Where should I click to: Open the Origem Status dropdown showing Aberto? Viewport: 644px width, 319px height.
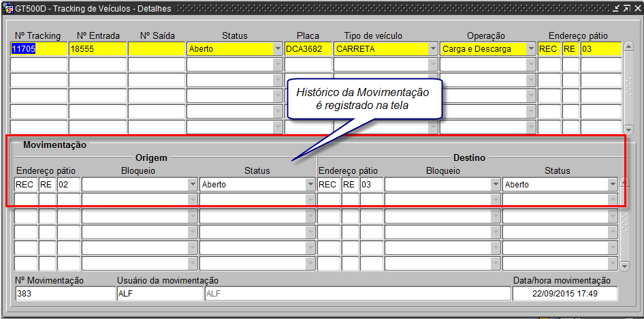point(310,185)
